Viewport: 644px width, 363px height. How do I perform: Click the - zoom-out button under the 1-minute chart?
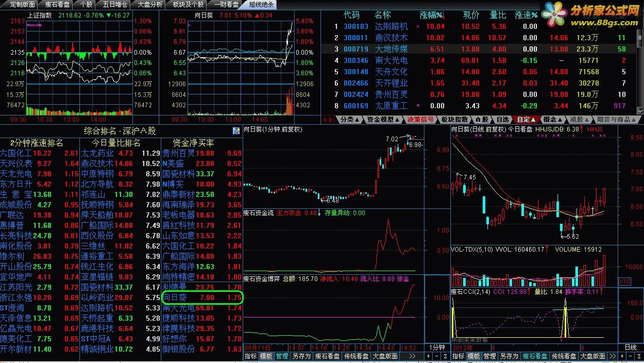click(436, 356)
